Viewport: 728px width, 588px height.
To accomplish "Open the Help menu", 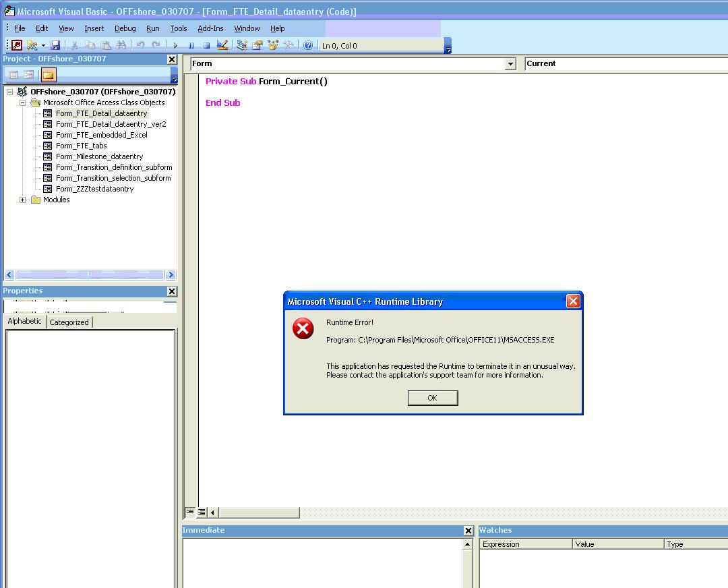I will click(277, 28).
